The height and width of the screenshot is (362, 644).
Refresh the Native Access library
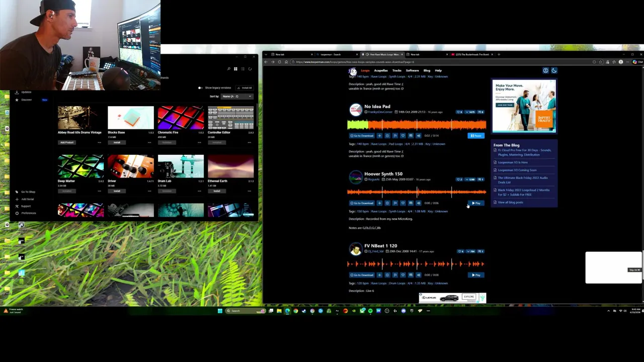click(250, 69)
